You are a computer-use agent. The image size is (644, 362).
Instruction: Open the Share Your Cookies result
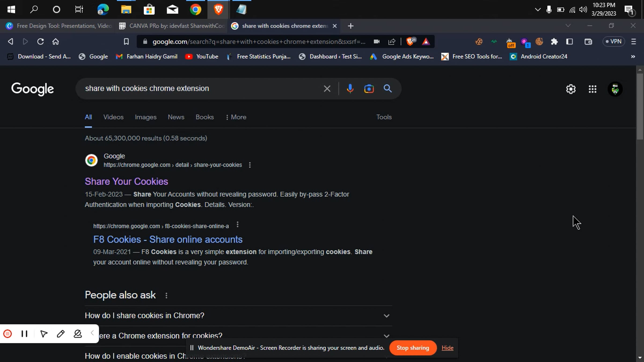tap(126, 181)
